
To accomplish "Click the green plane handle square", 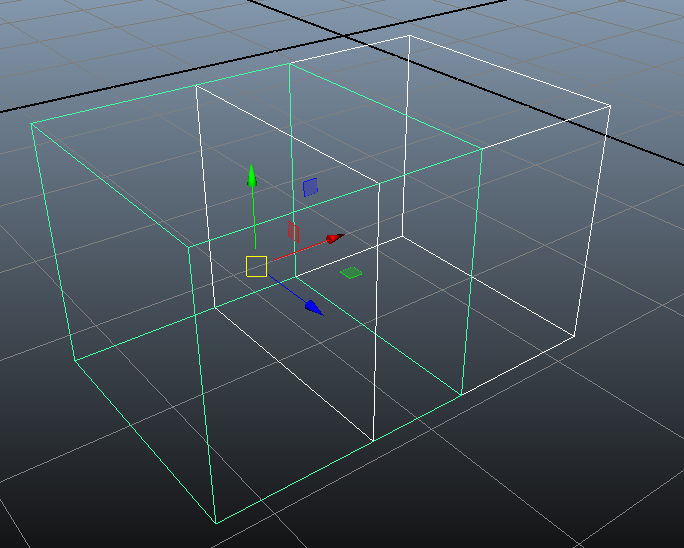I will [351, 273].
